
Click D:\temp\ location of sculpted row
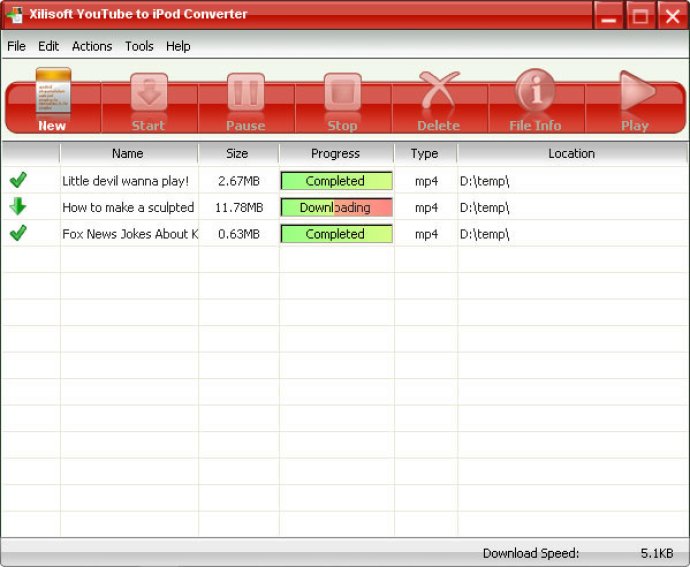tap(484, 207)
